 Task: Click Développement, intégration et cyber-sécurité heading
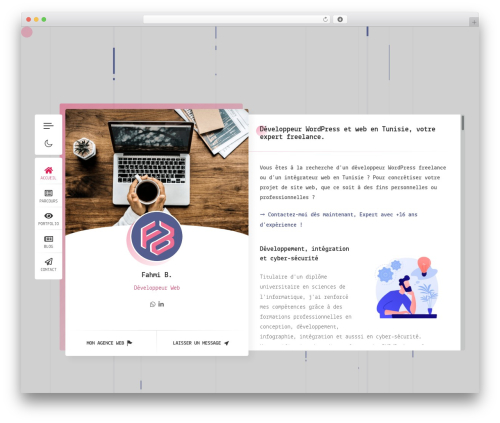pyautogui.click(x=304, y=253)
